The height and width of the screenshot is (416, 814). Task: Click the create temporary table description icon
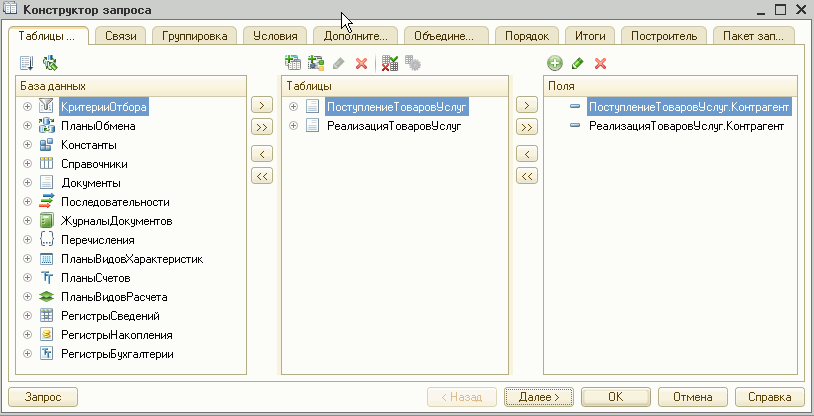316,63
